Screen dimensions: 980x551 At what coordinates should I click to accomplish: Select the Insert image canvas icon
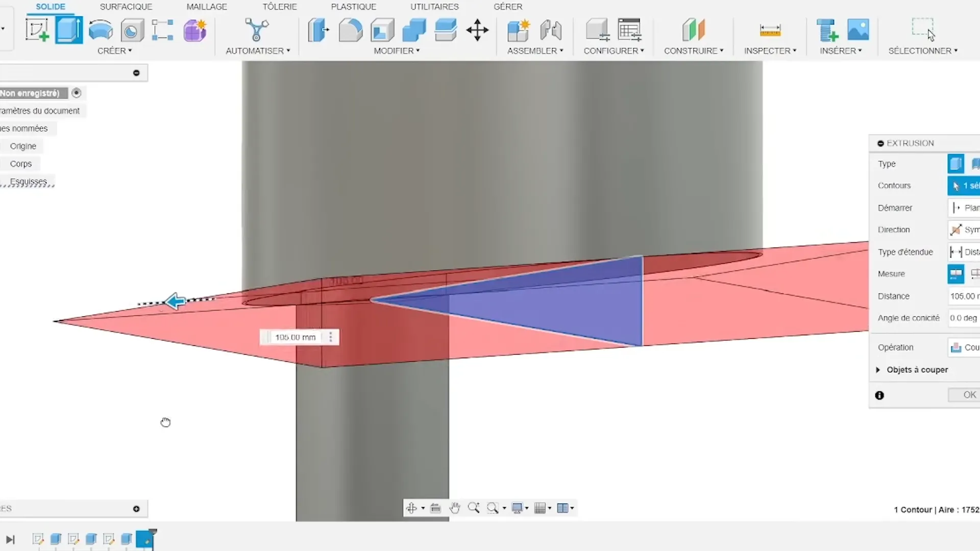point(858,30)
